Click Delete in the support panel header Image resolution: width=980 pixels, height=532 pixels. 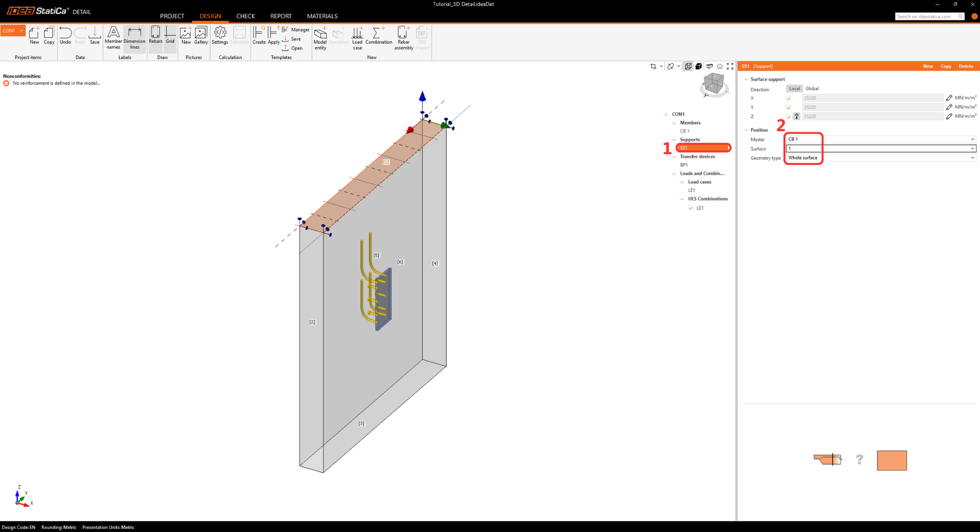pos(966,66)
